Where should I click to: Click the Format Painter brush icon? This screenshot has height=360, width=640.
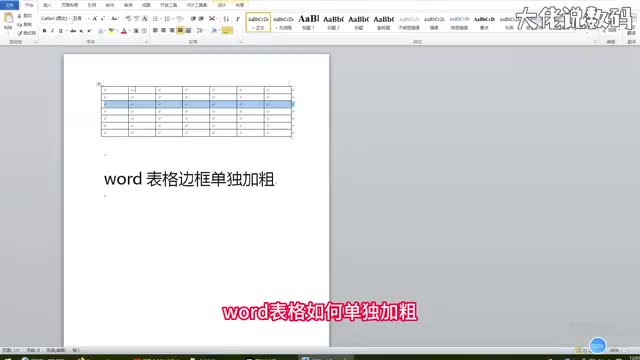tap(19, 33)
